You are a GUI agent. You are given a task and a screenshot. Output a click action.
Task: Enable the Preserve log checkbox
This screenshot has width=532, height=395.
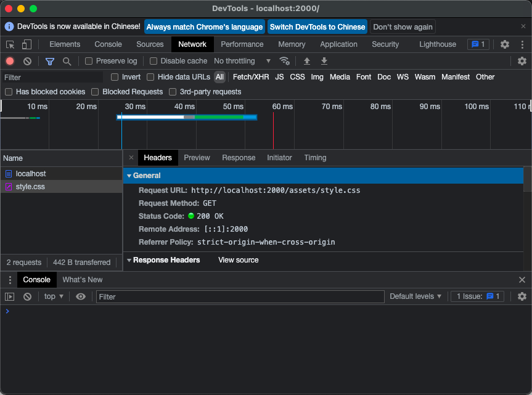tap(89, 61)
